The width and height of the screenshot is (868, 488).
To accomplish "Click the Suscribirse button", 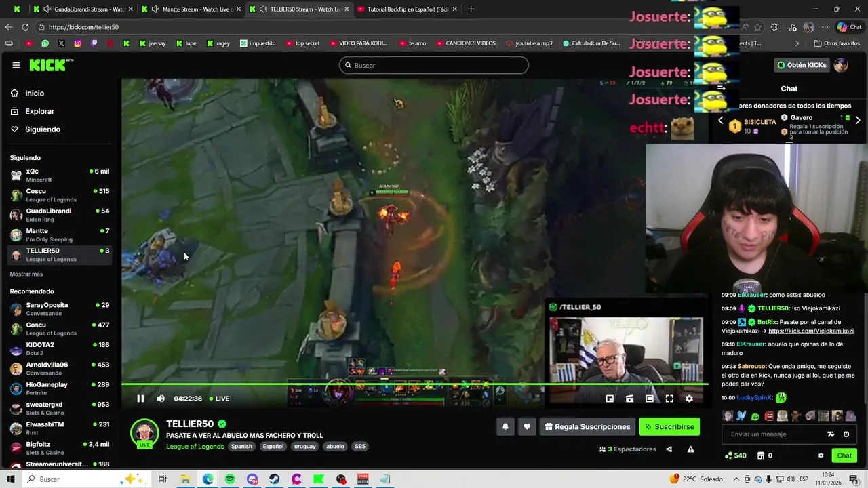I will click(669, 426).
